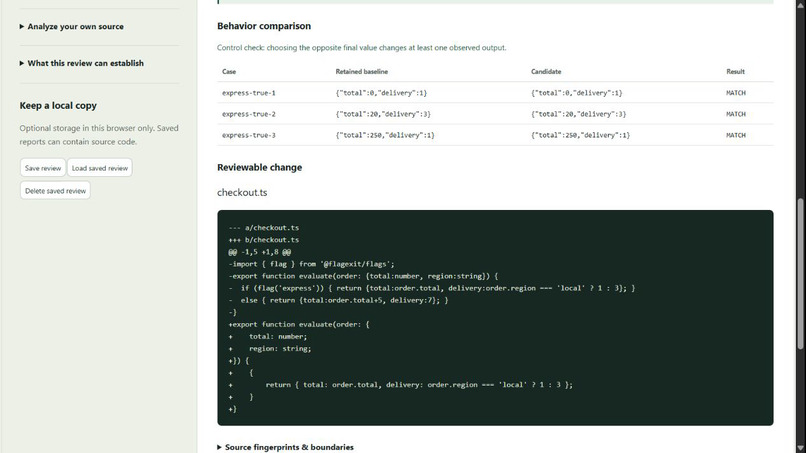Expand 'Source fingerprints & boundaries'
This screenshot has height=453, width=806.
click(285, 447)
